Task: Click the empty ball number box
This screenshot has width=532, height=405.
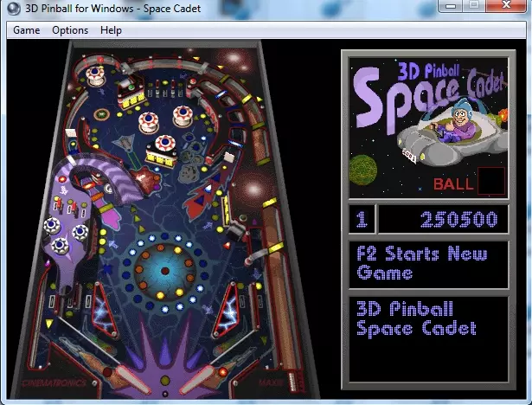Action: pyautogui.click(x=491, y=181)
